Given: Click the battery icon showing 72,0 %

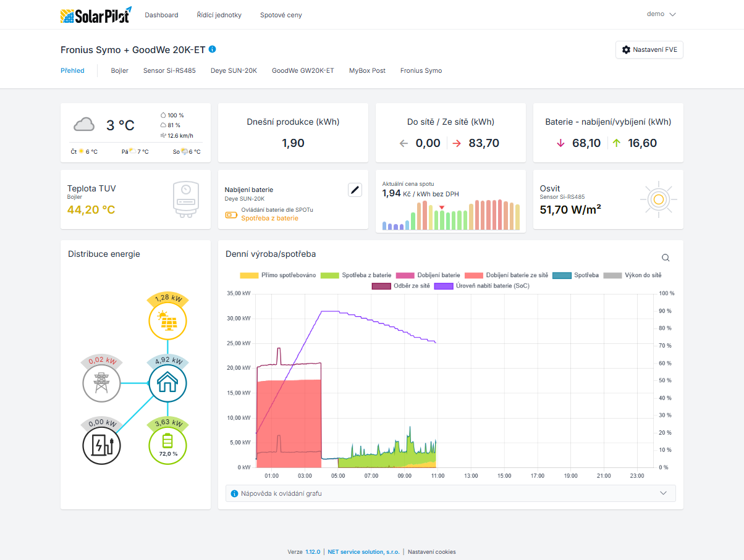Looking at the screenshot, I should 167,445.
